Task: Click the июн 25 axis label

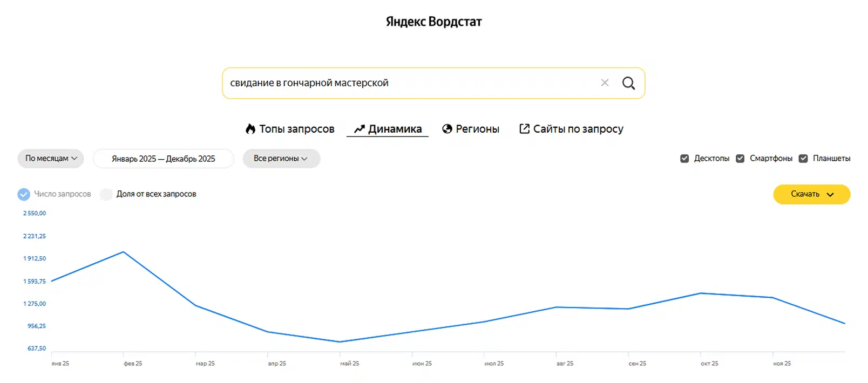Action: tap(422, 364)
